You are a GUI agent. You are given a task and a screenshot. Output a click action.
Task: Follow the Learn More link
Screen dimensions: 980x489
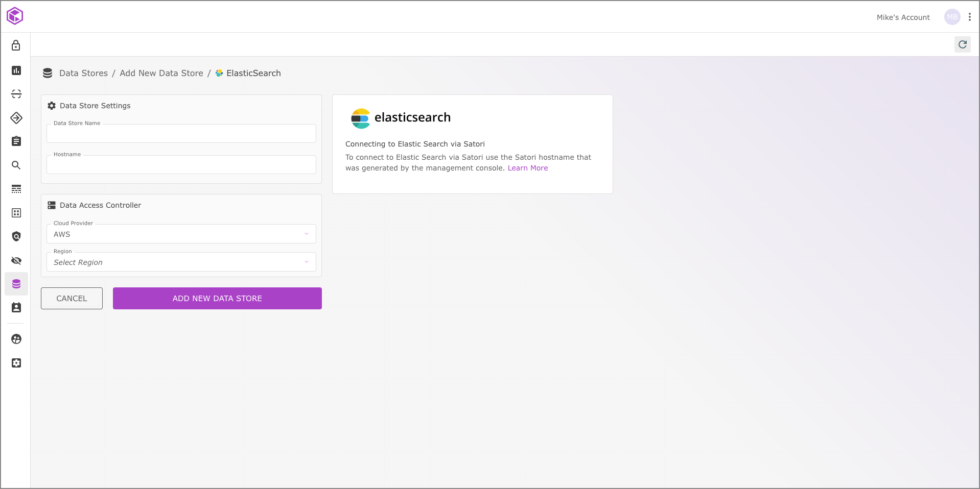527,168
